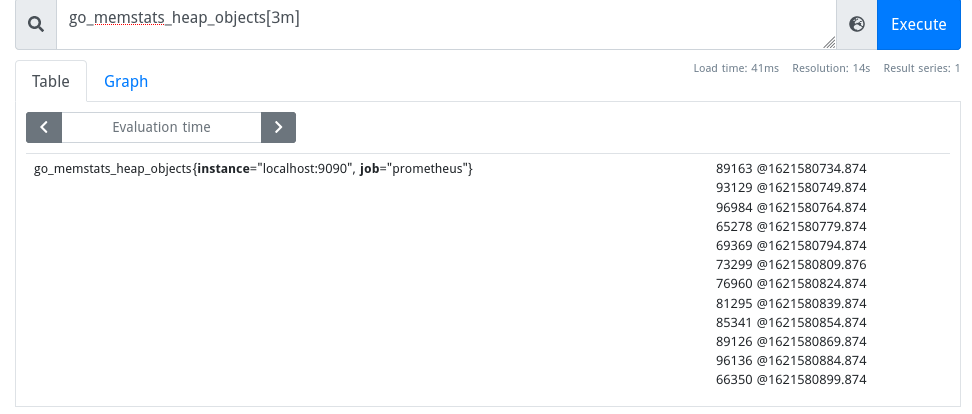Click the first sample value 89163
The image size is (972, 414).
tap(734, 169)
